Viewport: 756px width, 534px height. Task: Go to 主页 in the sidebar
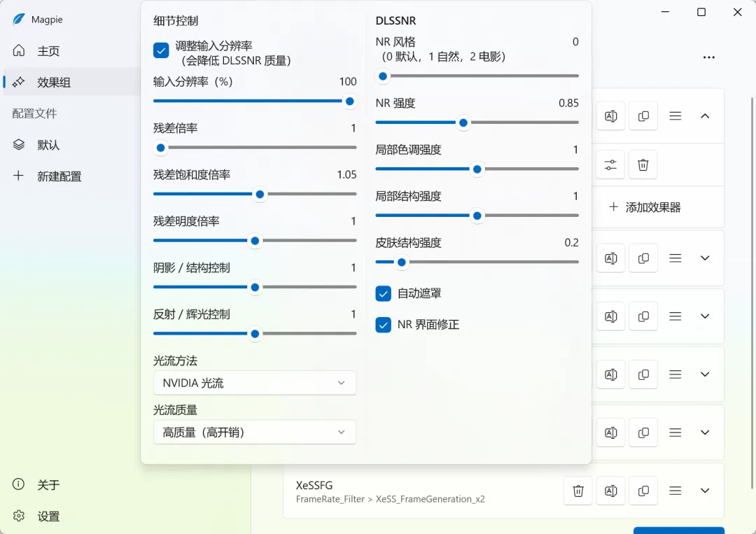pos(71,50)
